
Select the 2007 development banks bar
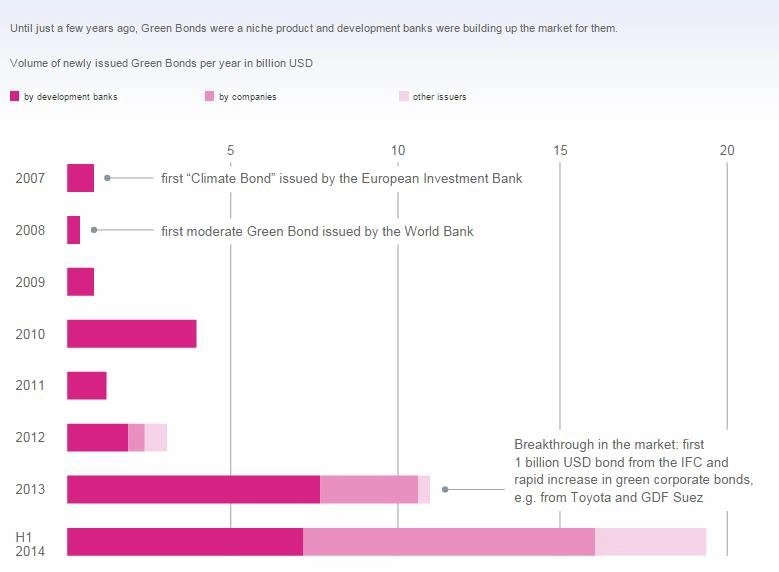80,178
